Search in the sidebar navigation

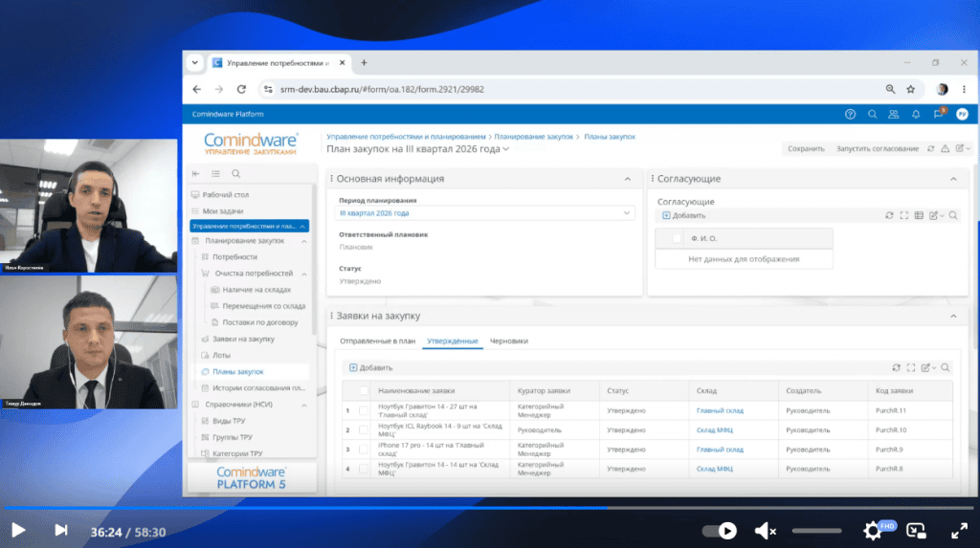[235, 174]
